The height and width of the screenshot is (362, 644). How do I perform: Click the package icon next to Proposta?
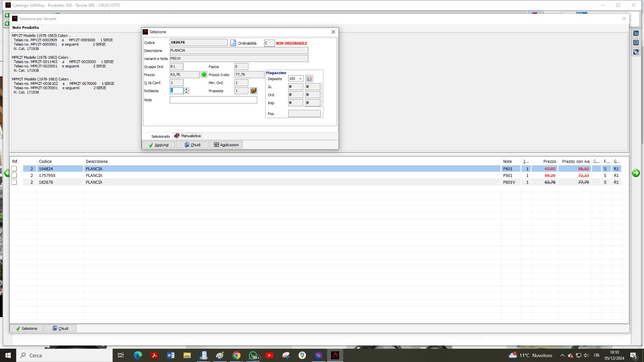tap(254, 91)
